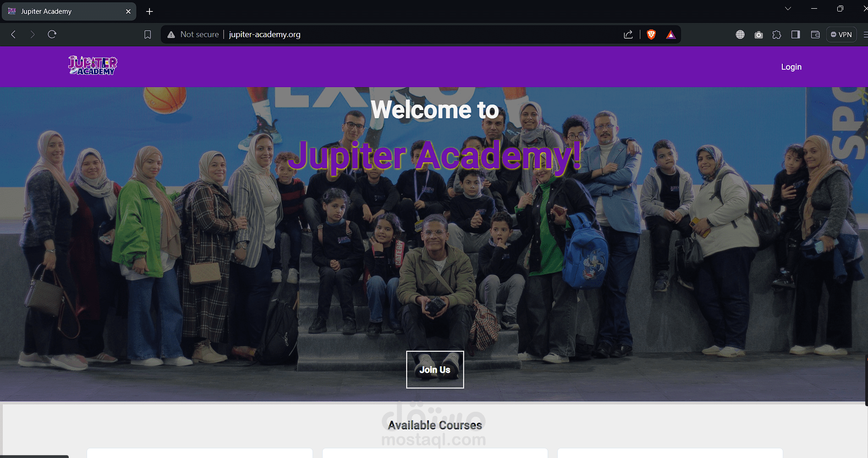Screen dimensions: 868x458
Task: Click the camera screenshot icon
Action: pos(758,35)
